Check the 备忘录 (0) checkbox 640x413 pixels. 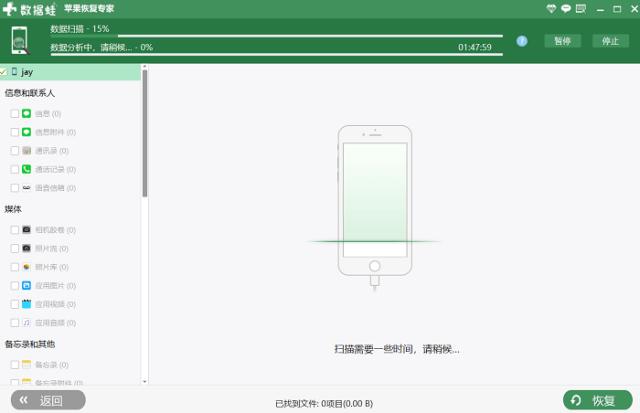15,364
